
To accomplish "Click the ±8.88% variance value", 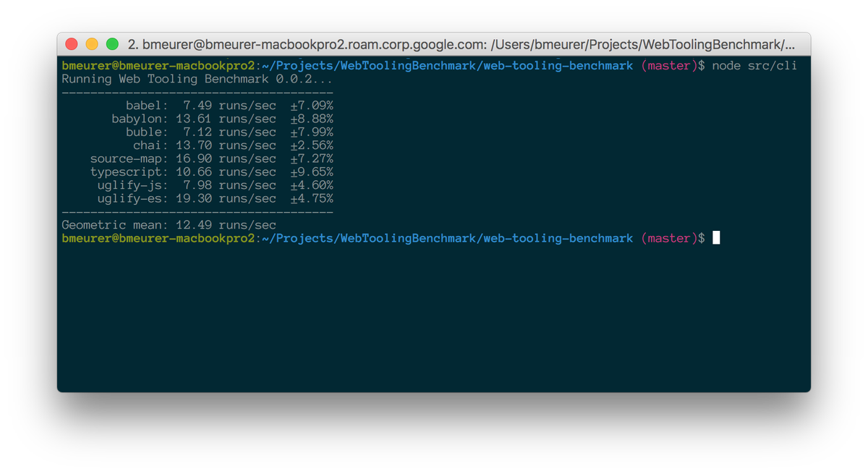I will click(312, 119).
